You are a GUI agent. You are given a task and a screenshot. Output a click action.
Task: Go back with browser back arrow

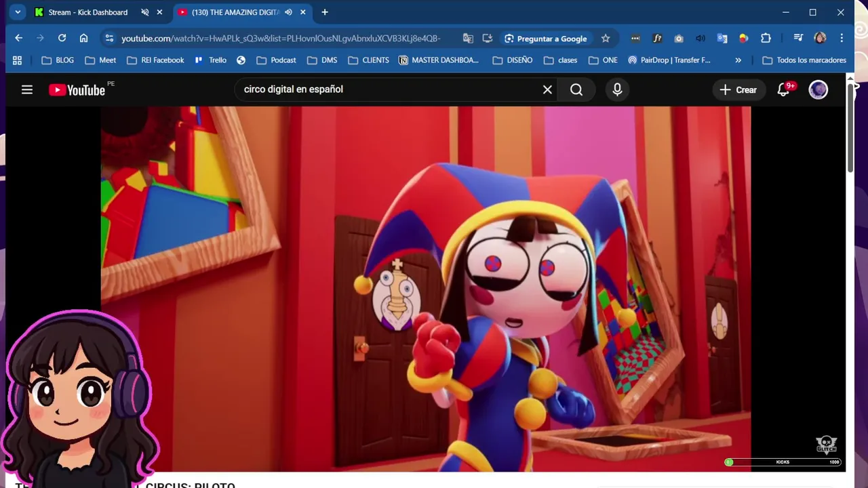click(19, 38)
